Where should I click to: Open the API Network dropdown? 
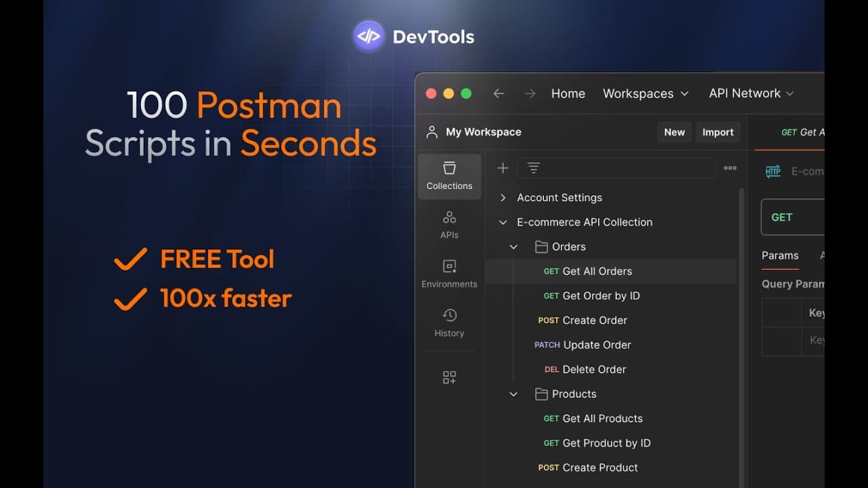pos(751,94)
